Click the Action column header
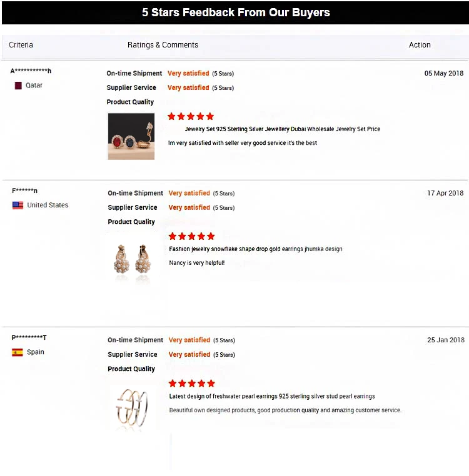The width and height of the screenshot is (469, 476). (420, 45)
